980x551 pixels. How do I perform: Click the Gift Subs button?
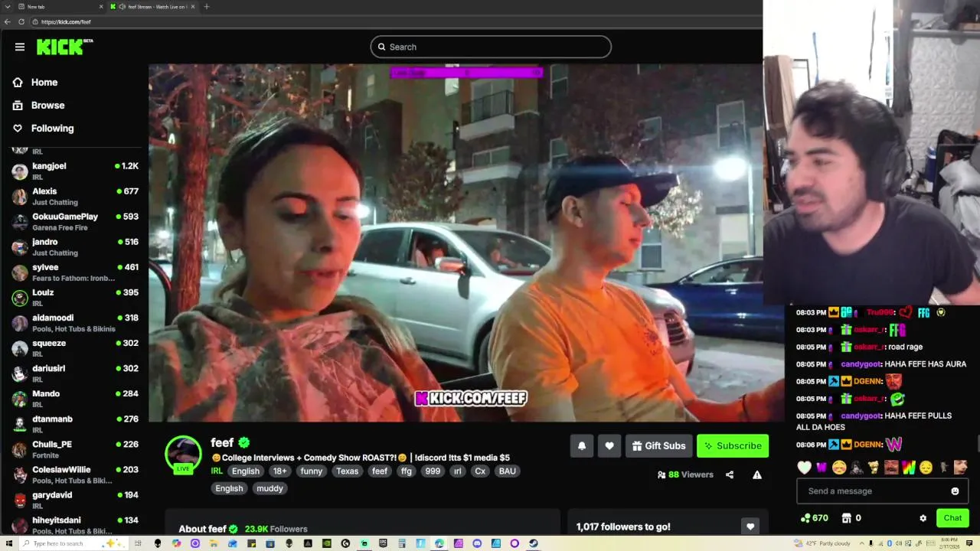[x=658, y=445]
